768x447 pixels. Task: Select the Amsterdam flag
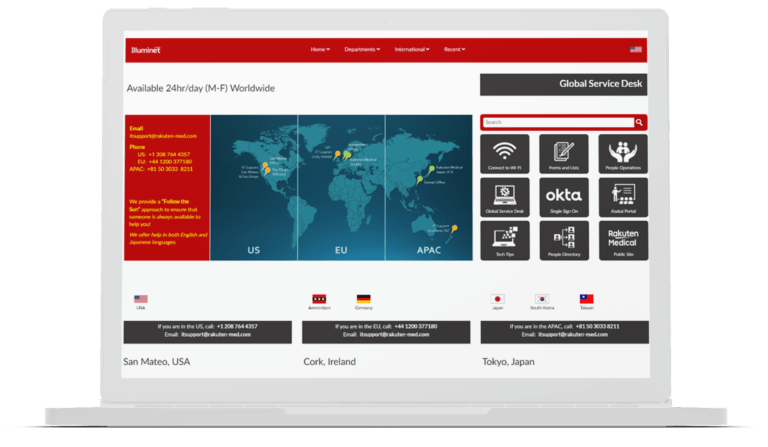319,299
